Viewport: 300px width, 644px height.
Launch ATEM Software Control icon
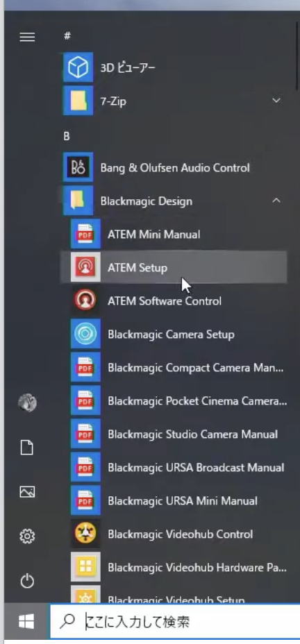(x=85, y=300)
